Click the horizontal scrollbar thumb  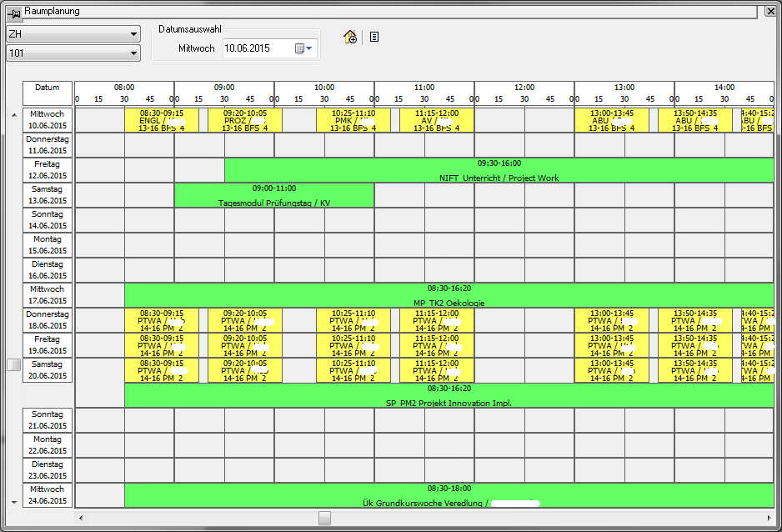324,518
